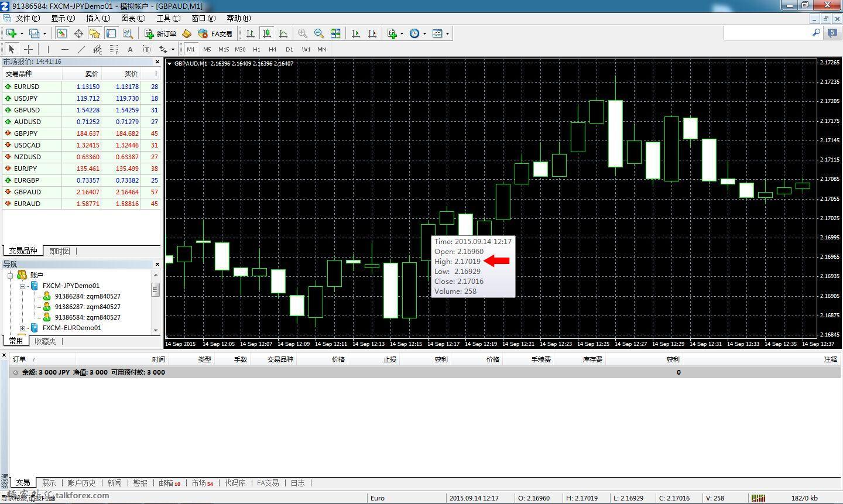Open the periods clock icon
The image size is (843, 504).
coord(414,33)
